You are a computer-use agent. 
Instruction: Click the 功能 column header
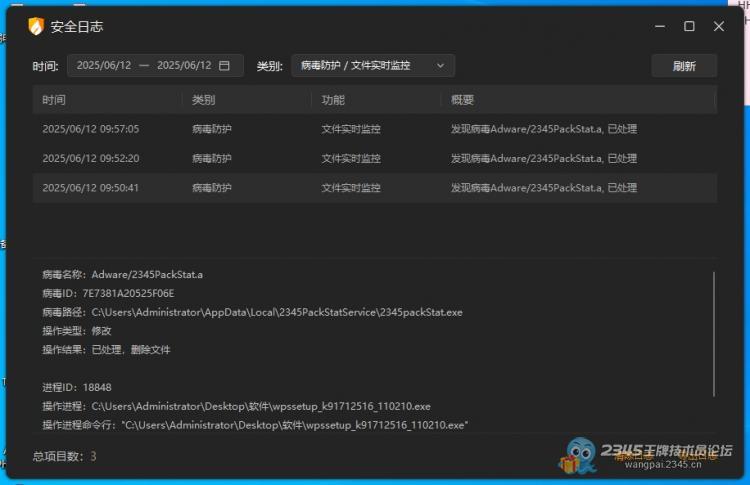click(333, 100)
